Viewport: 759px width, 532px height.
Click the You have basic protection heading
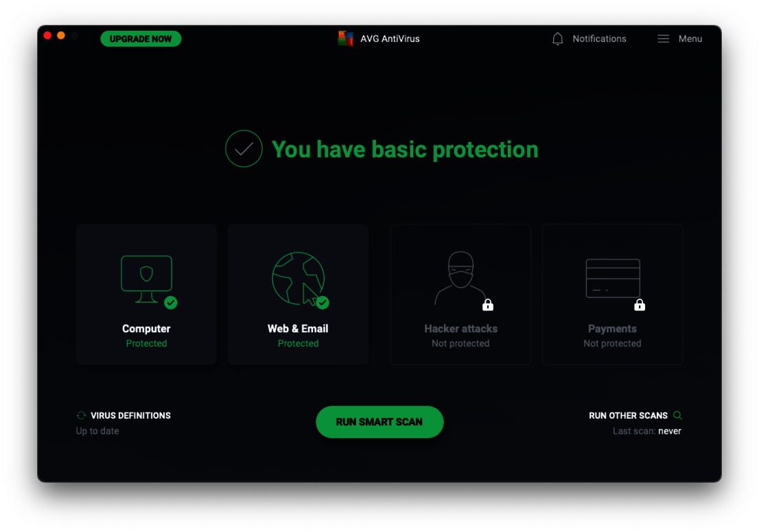[405, 149]
